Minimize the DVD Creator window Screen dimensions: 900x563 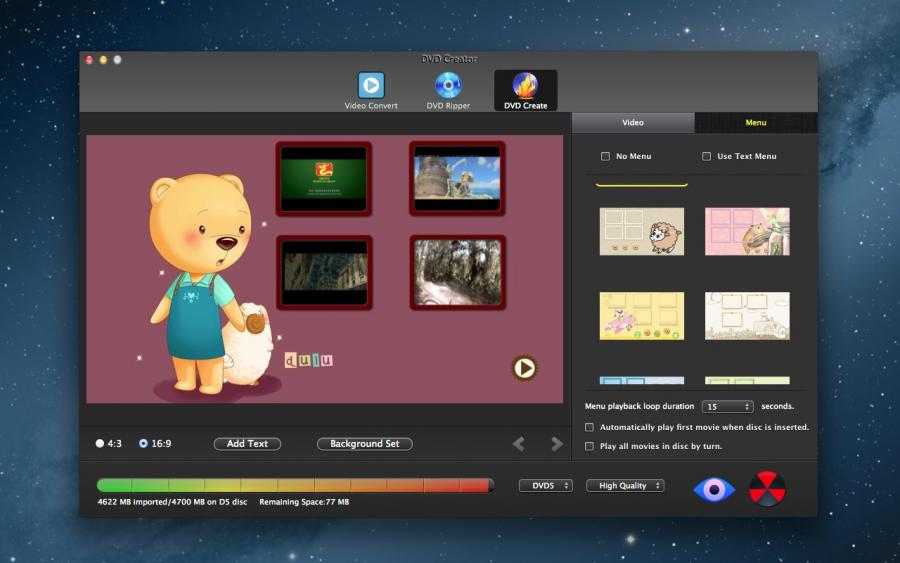click(103, 60)
